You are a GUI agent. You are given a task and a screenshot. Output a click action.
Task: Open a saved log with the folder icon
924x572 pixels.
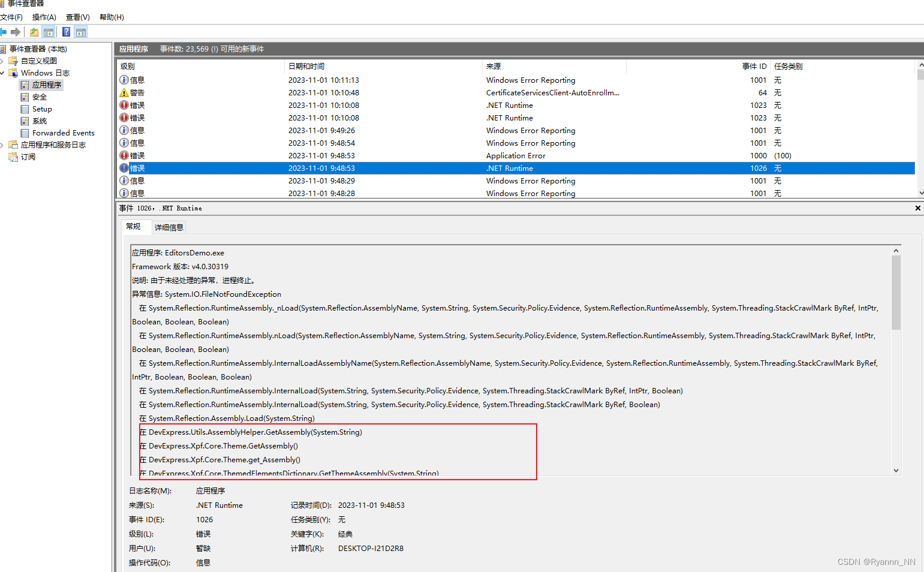tap(34, 32)
